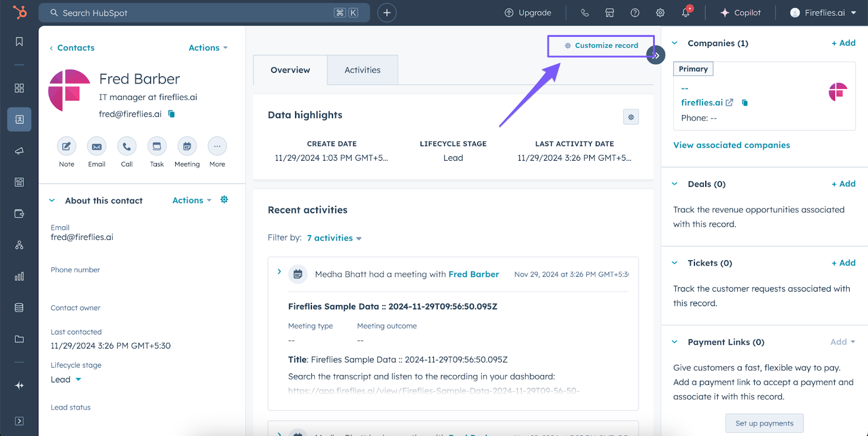Go back to Contacts list

[x=72, y=48]
